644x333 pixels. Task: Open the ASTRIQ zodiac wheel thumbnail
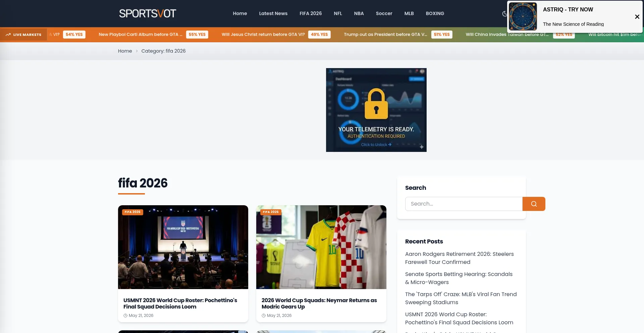(523, 17)
